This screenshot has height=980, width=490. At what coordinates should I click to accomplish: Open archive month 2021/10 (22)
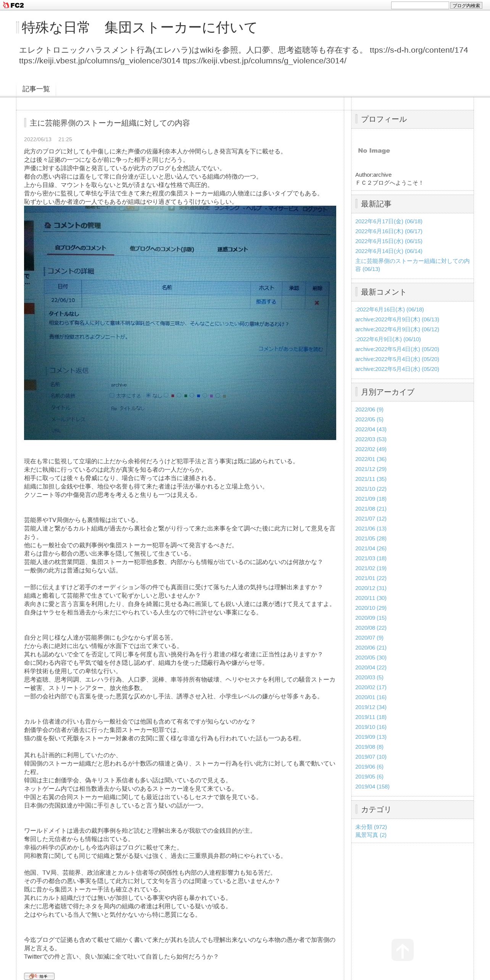pyautogui.click(x=371, y=489)
